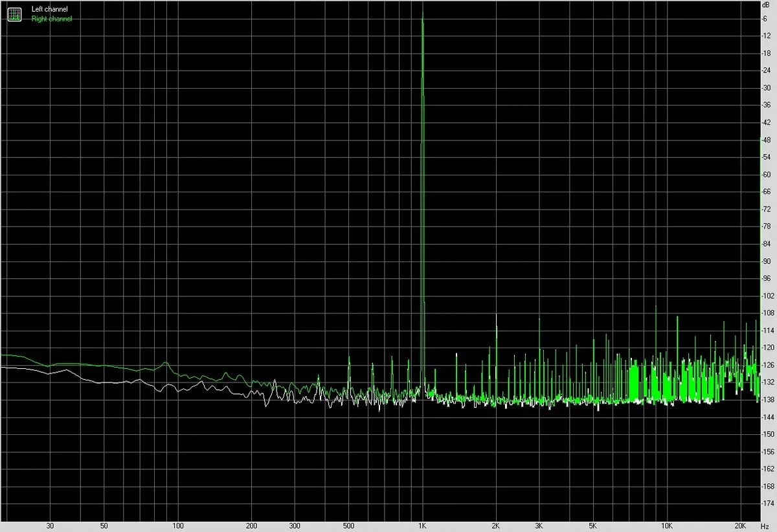Click the -48 dB axis label
This screenshot has height=532, width=777.
(x=766, y=140)
